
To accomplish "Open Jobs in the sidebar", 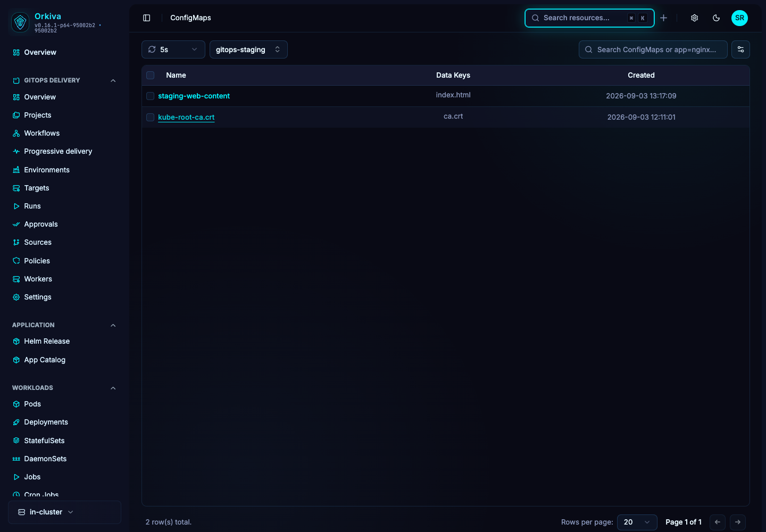I will coord(32,477).
